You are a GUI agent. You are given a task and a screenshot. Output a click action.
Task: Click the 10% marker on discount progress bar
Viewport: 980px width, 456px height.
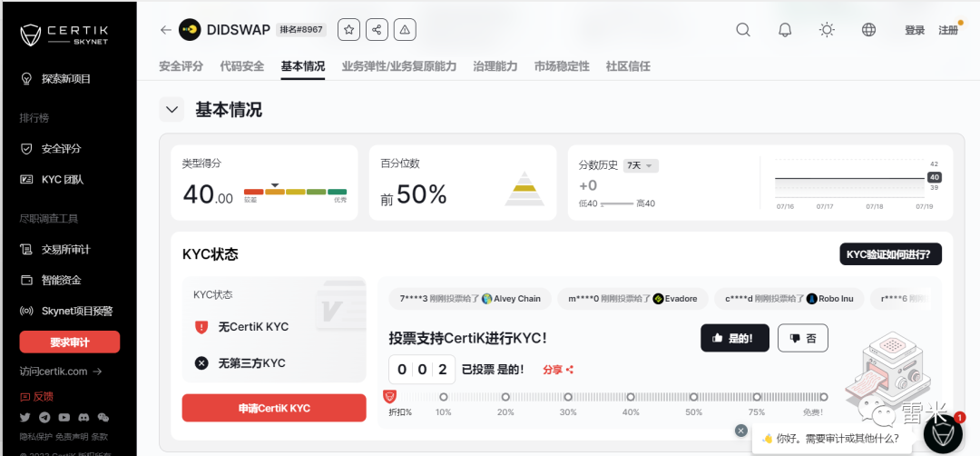click(x=443, y=397)
